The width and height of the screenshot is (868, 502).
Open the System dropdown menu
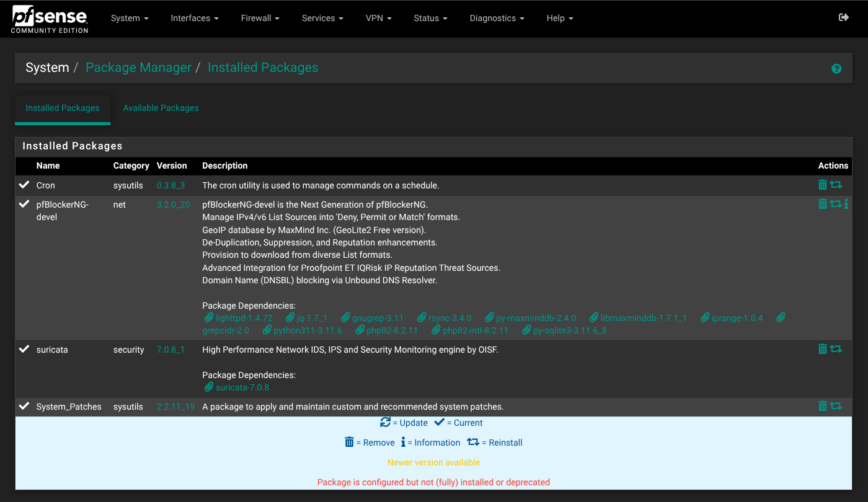pos(130,18)
